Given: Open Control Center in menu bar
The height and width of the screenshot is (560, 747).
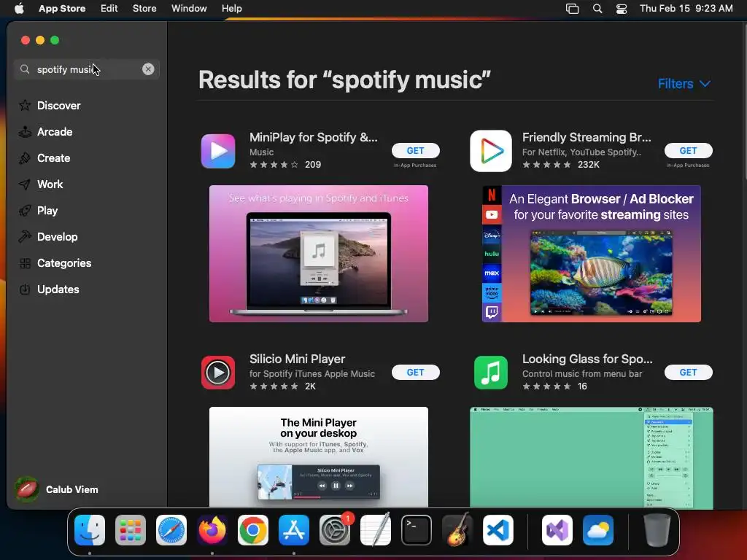Looking at the screenshot, I should (622, 9).
